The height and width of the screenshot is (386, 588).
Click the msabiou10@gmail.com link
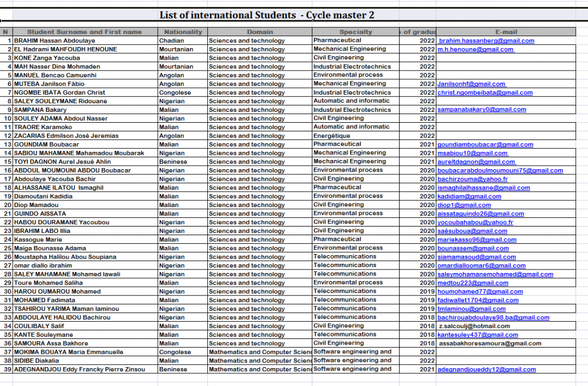(x=473, y=153)
